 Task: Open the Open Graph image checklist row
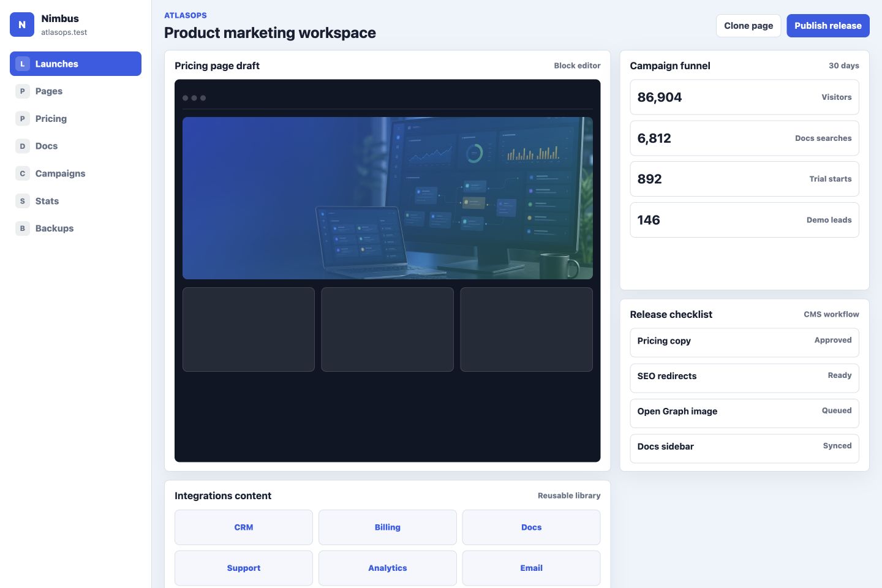click(x=745, y=413)
